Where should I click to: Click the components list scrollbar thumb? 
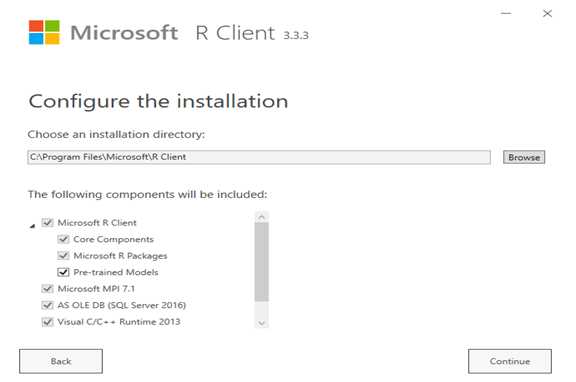pyautogui.click(x=262, y=262)
